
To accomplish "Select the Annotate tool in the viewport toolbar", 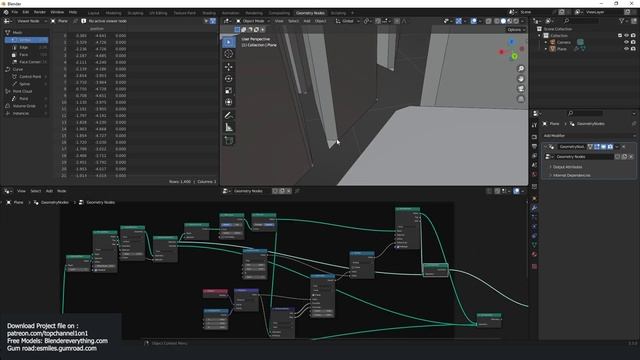I will [229, 116].
